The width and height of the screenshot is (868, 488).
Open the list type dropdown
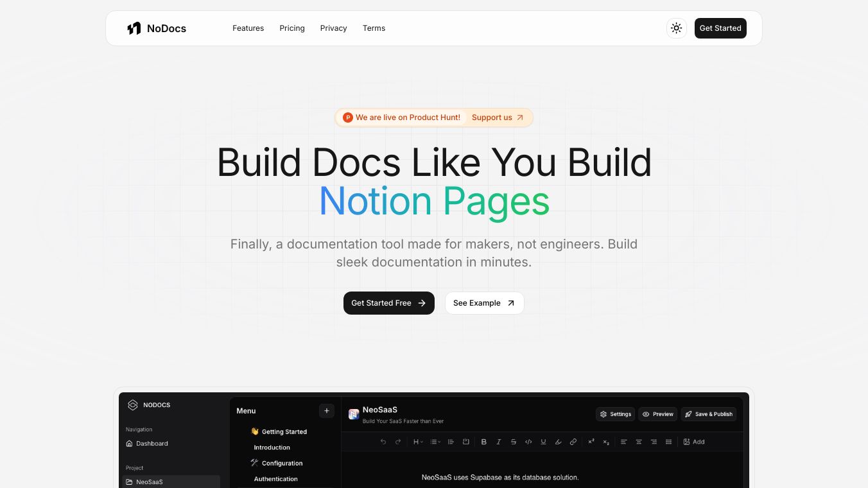(x=435, y=442)
